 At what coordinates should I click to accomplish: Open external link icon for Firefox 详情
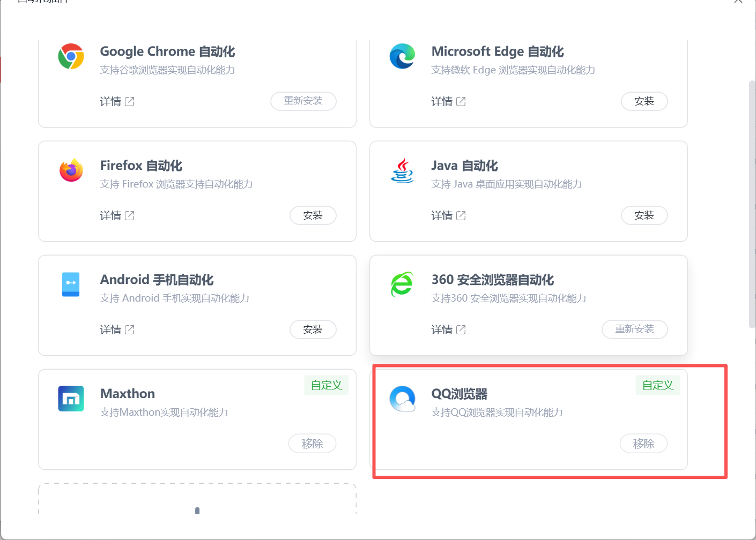[x=130, y=215]
